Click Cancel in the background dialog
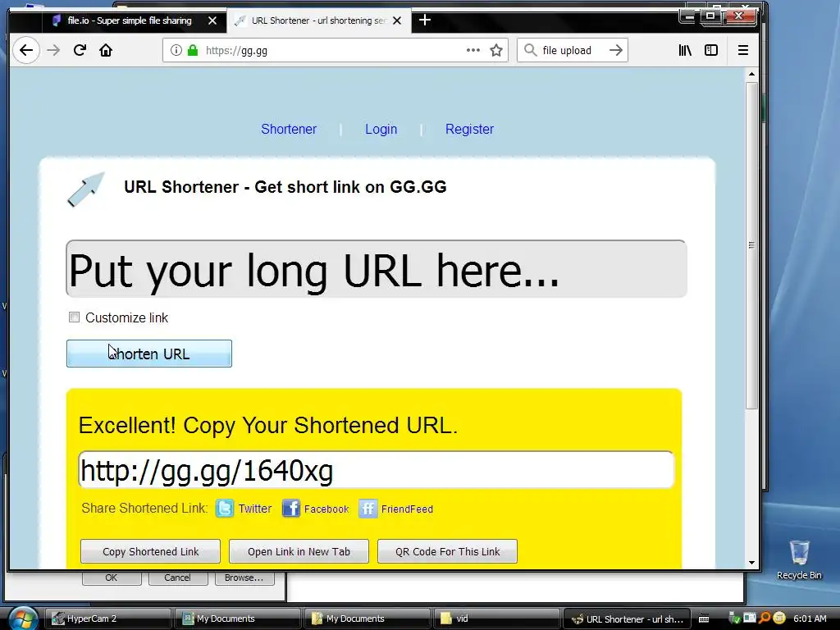 coord(177,578)
